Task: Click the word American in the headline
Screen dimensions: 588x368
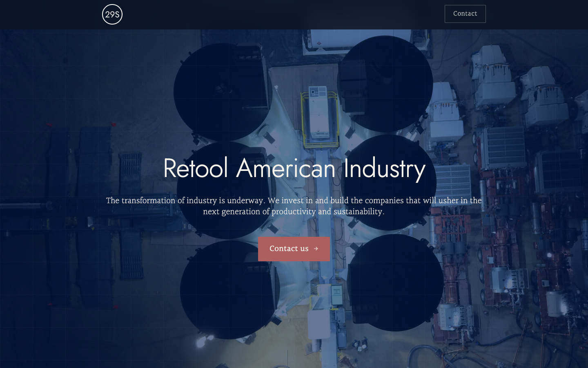Action: (x=286, y=168)
